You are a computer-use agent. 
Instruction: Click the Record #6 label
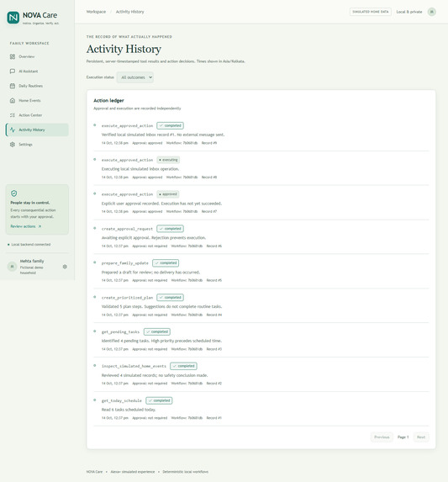point(214,246)
